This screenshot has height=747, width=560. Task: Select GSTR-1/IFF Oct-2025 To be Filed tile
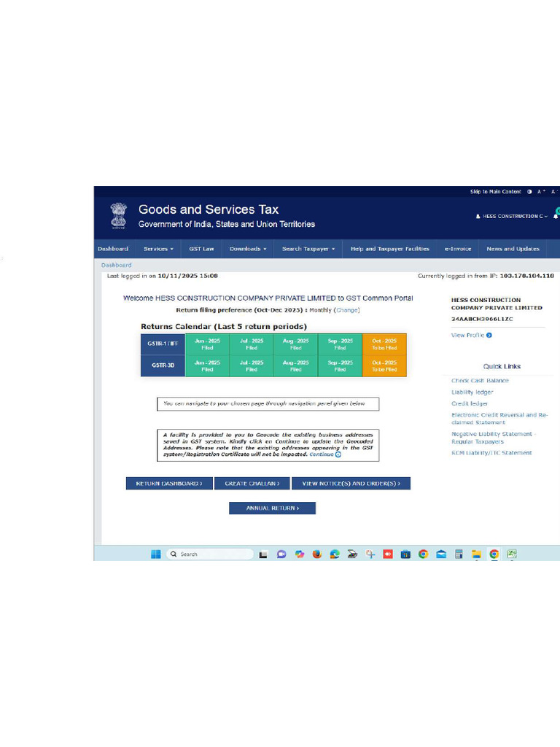(384, 344)
